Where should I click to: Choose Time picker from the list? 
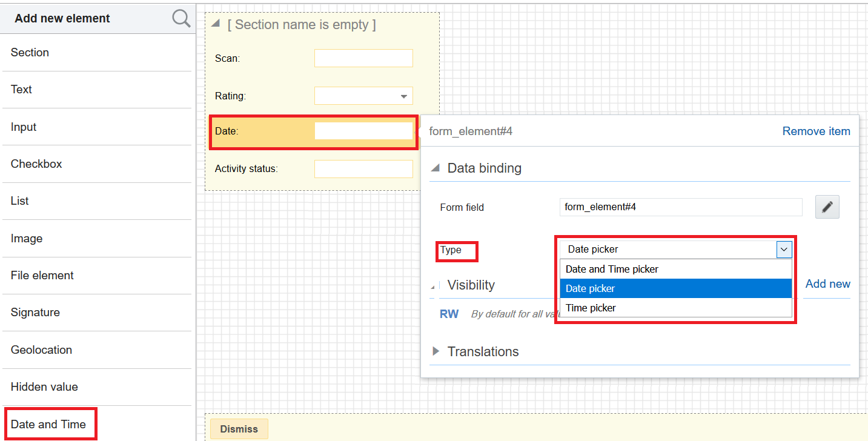[x=591, y=308]
